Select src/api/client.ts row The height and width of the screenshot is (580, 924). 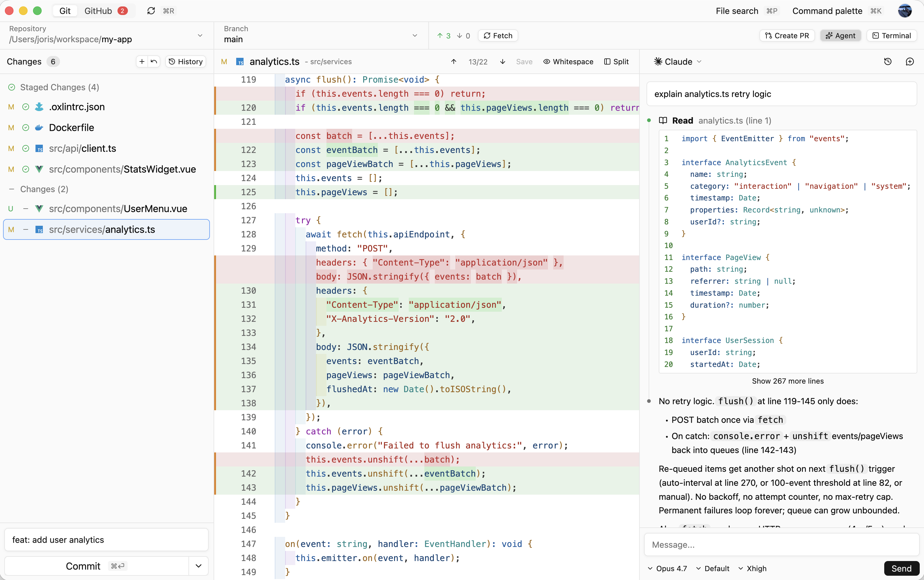107,148
